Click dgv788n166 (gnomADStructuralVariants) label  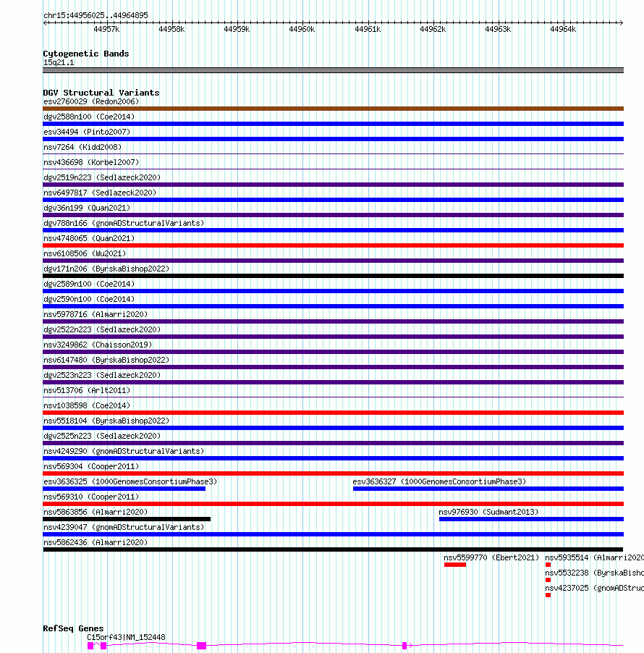[x=124, y=223]
